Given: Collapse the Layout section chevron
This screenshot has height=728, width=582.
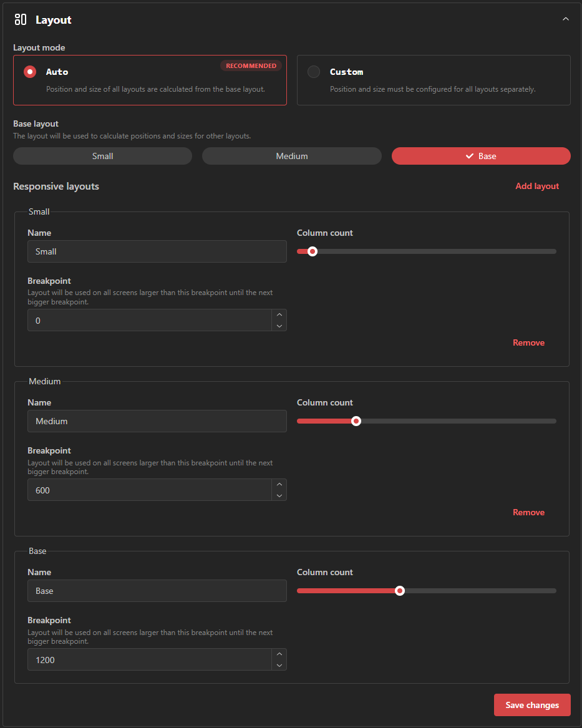Looking at the screenshot, I should pos(565,19).
